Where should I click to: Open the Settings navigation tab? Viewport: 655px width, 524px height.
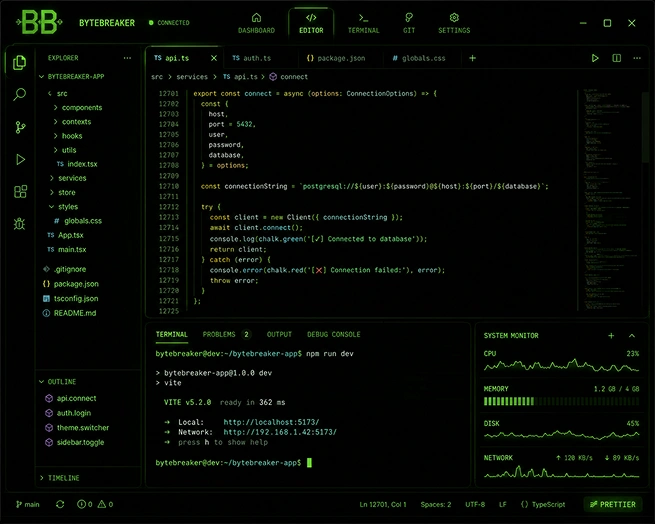pos(454,23)
